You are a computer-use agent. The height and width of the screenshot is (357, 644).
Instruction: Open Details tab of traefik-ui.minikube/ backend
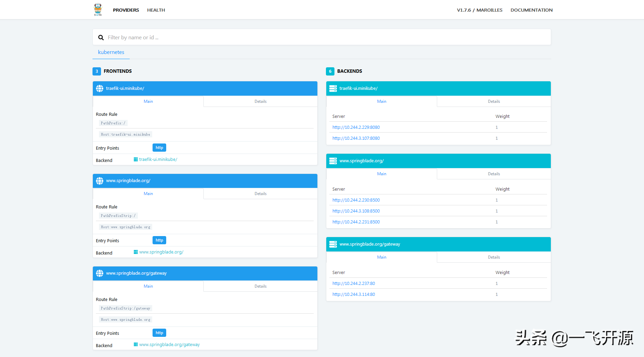pyautogui.click(x=494, y=101)
